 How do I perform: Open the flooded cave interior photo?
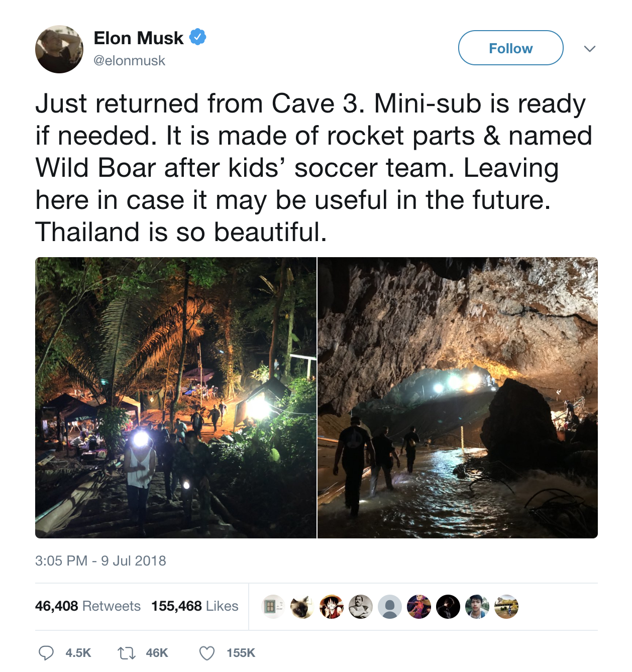[458, 398]
